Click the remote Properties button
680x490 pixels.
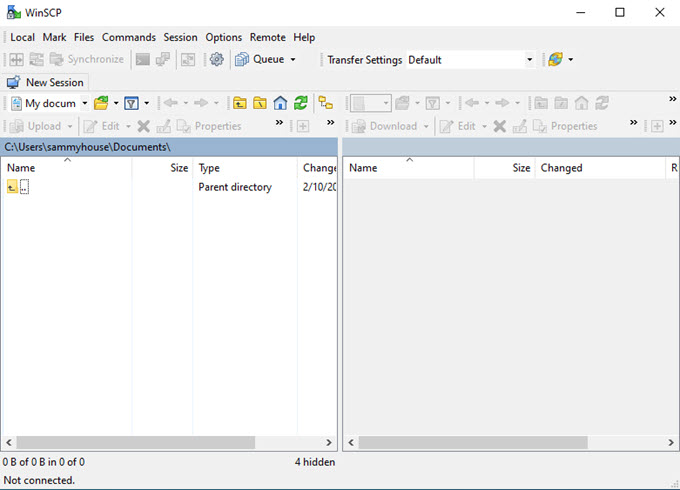(x=565, y=126)
